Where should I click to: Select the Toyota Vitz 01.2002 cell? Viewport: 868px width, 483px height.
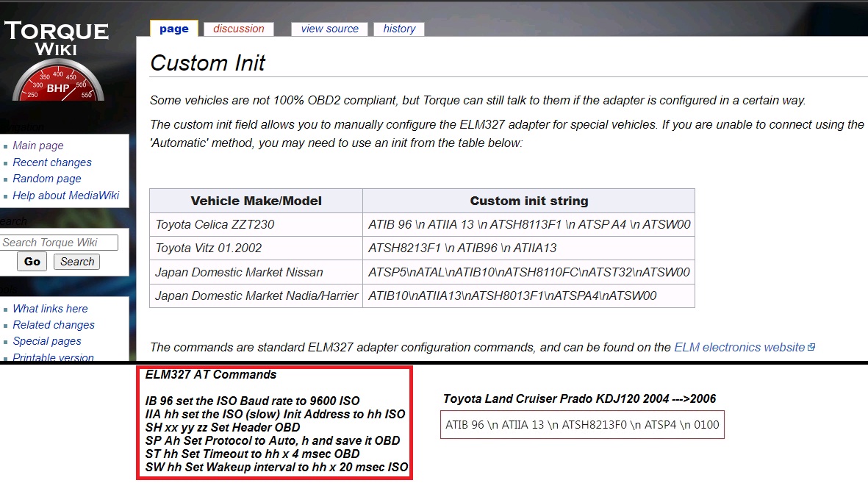[256, 248]
